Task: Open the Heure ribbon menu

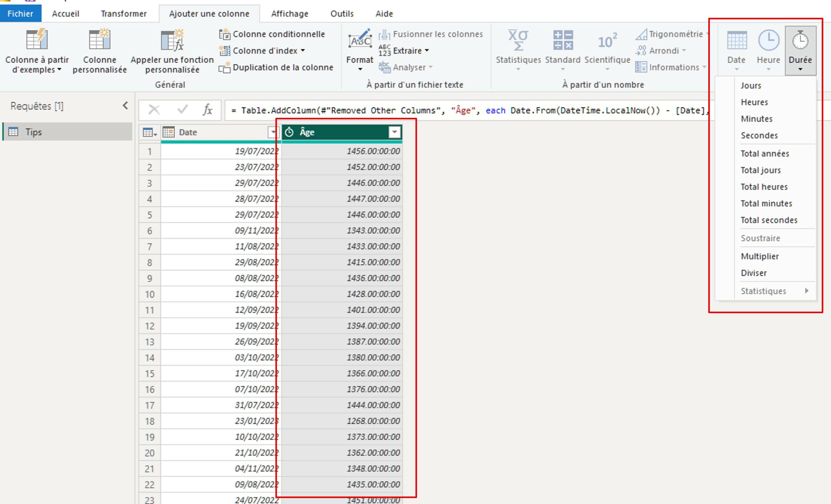Action: (769, 51)
